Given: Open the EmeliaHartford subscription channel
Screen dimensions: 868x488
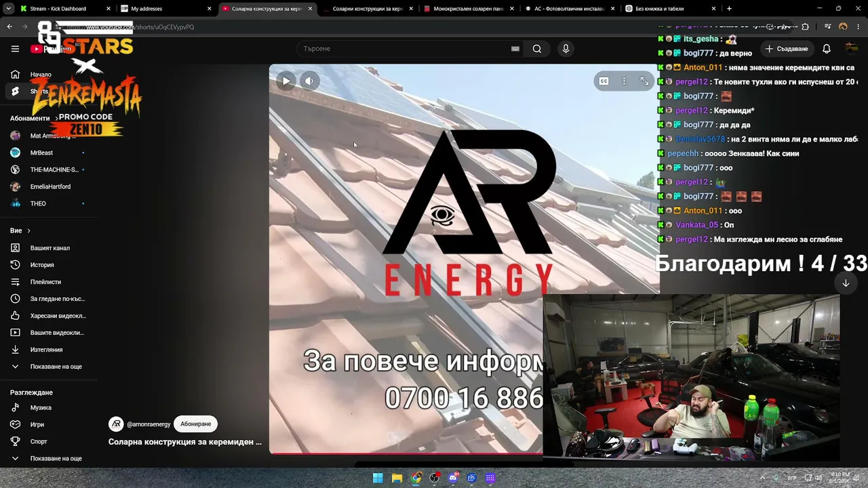Looking at the screenshot, I should pyautogui.click(x=50, y=186).
